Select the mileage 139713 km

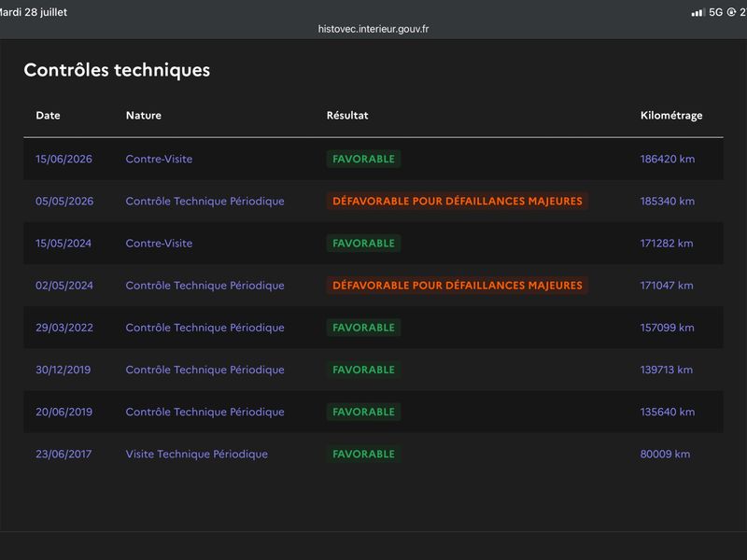[x=667, y=370]
